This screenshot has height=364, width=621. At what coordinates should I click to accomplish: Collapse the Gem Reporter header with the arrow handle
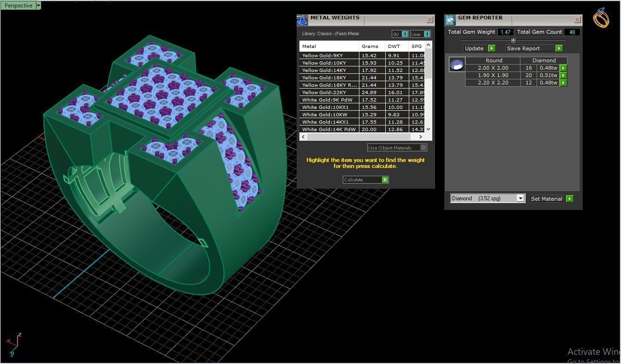coord(513,41)
